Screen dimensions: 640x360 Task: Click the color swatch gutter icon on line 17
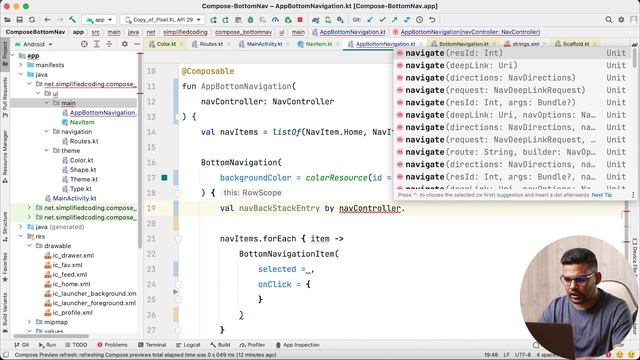point(164,178)
